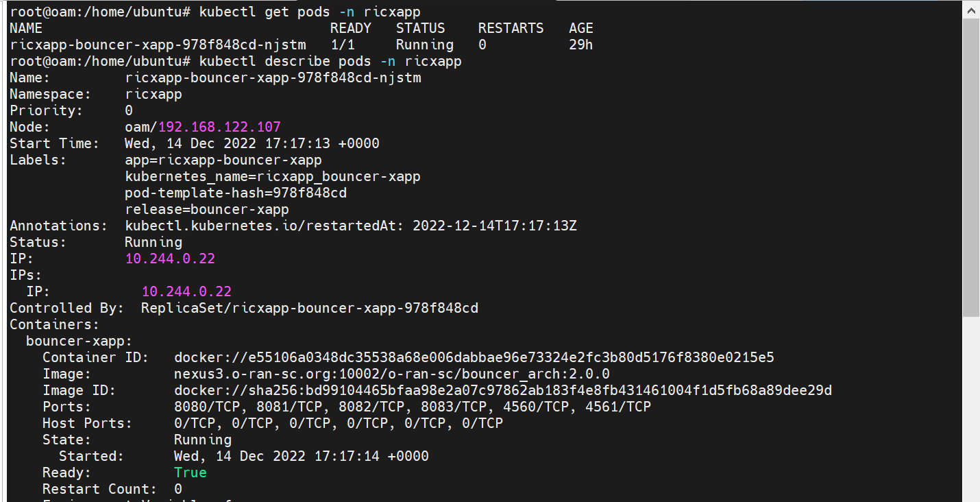Click the pod name in the table row

158,45
